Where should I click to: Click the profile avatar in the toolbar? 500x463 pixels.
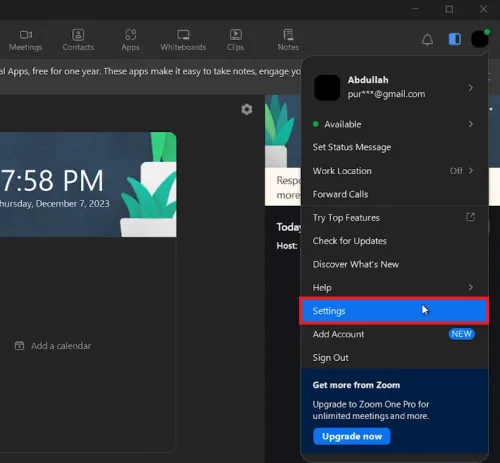[480, 39]
